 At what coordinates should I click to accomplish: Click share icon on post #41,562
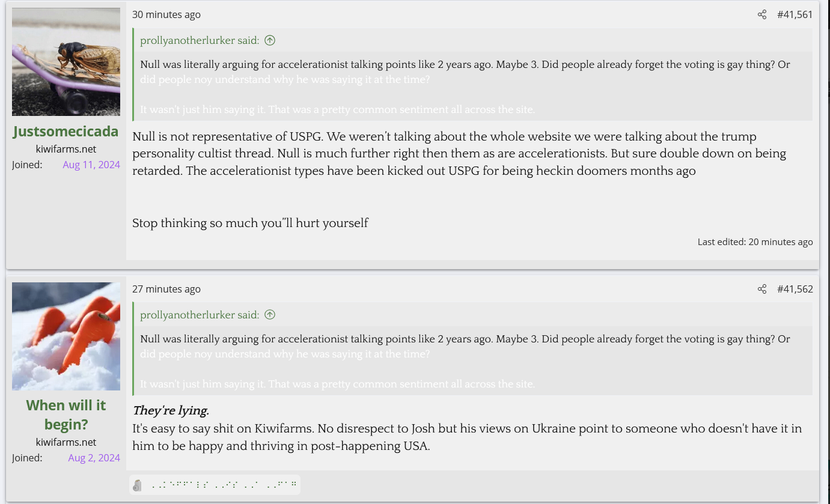coord(762,289)
